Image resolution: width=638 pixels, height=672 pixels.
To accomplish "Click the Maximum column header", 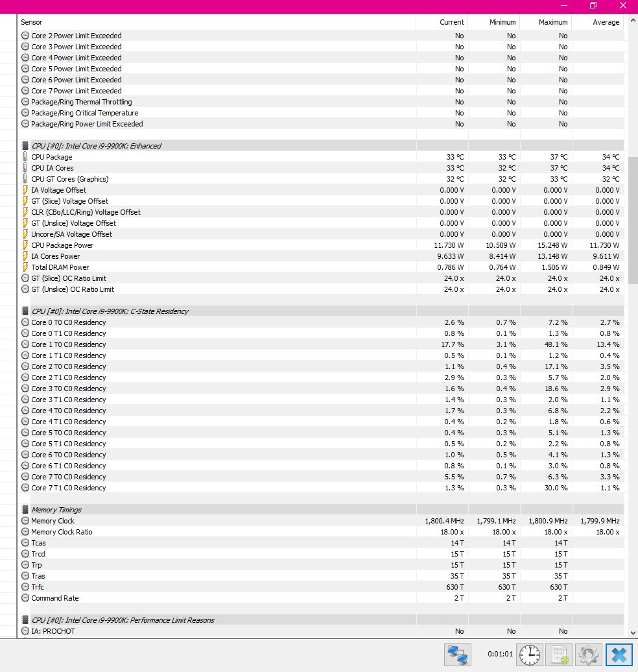I will tap(545, 22).
